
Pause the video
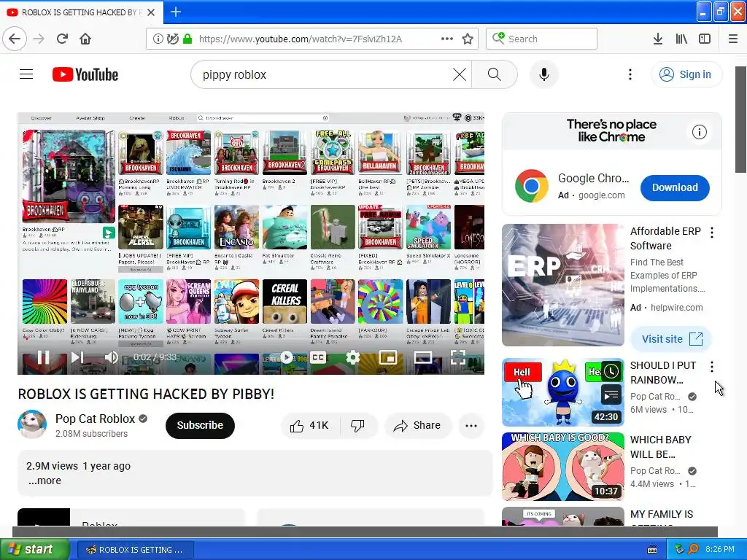point(43,357)
